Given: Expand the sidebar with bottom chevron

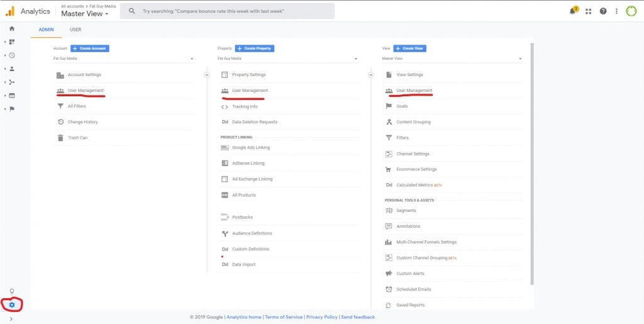Looking at the screenshot, I should [x=11, y=319].
